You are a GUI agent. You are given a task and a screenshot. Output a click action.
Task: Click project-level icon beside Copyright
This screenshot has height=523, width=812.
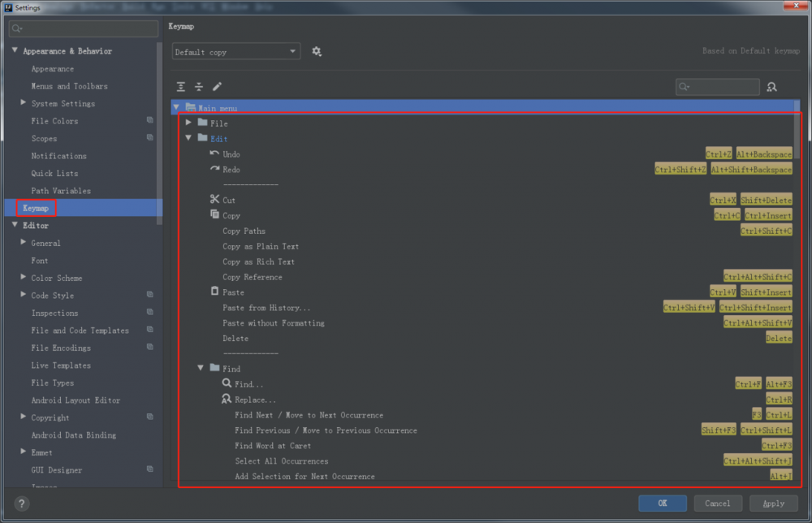(149, 417)
